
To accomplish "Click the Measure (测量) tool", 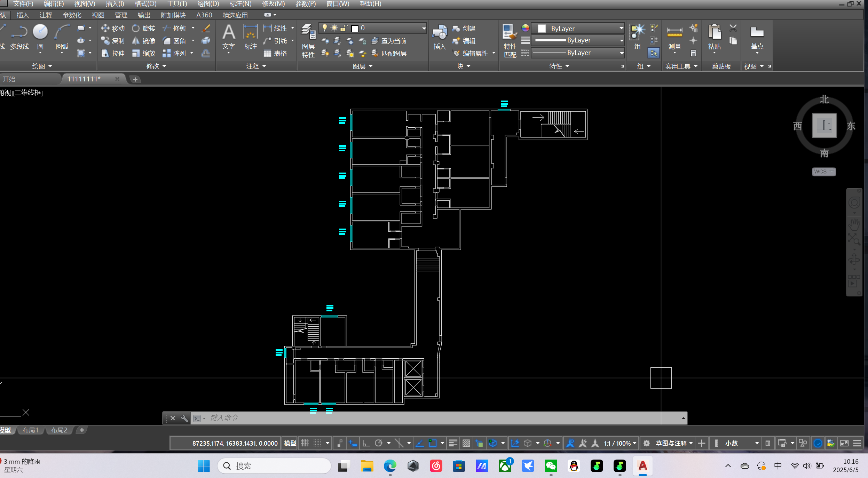I will coord(674,37).
